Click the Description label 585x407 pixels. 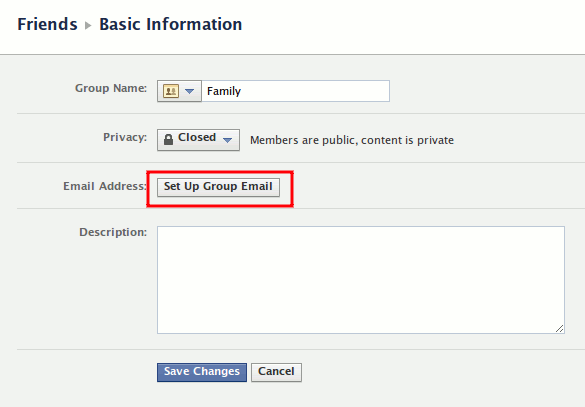[x=113, y=232]
